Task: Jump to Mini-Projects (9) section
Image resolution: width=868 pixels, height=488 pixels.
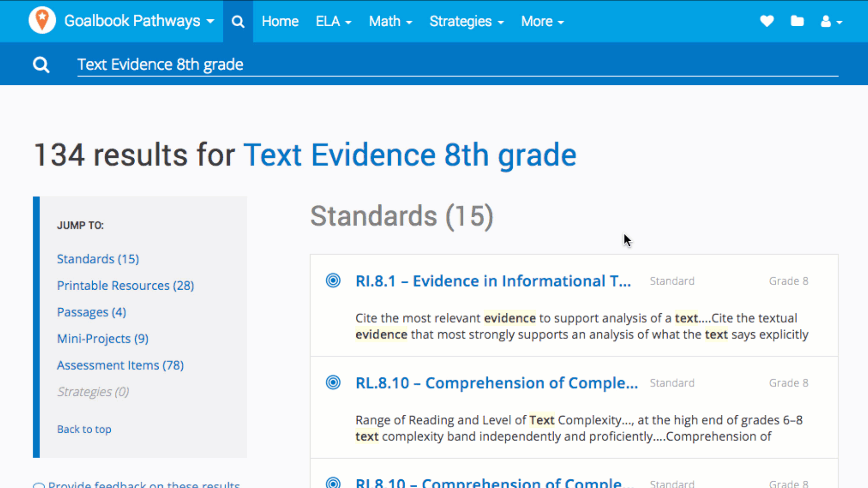Action: pos(103,338)
